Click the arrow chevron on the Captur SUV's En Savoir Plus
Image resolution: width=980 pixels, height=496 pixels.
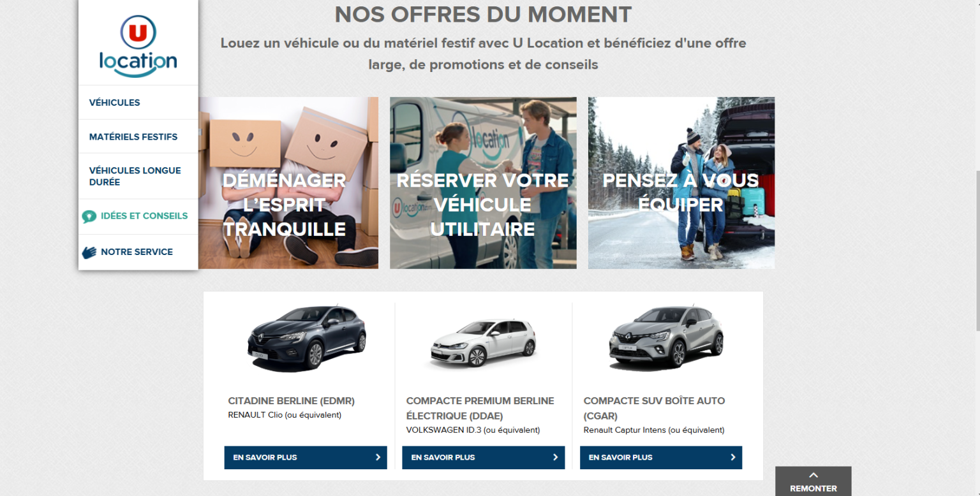point(732,457)
